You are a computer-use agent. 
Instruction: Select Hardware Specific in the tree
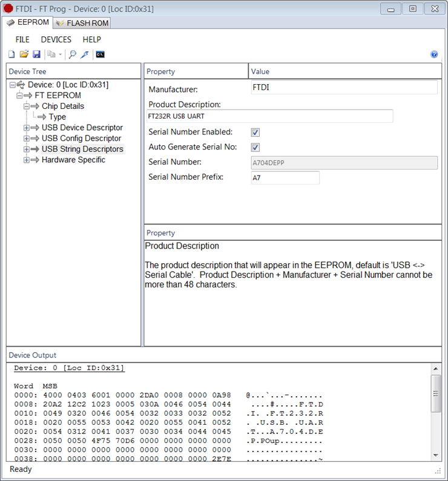pyautogui.click(x=73, y=160)
